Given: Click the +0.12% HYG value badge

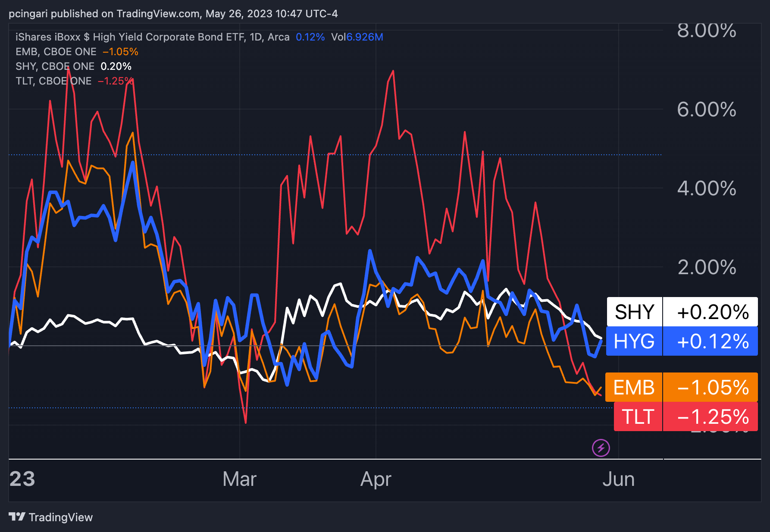Looking at the screenshot, I should click(711, 341).
